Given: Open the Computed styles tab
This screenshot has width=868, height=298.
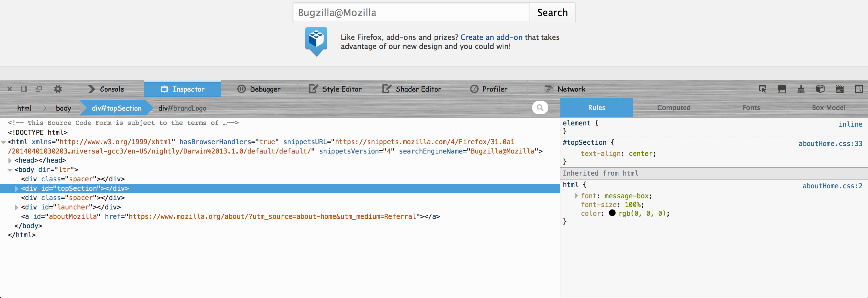Looking at the screenshot, I should [673, 108].
